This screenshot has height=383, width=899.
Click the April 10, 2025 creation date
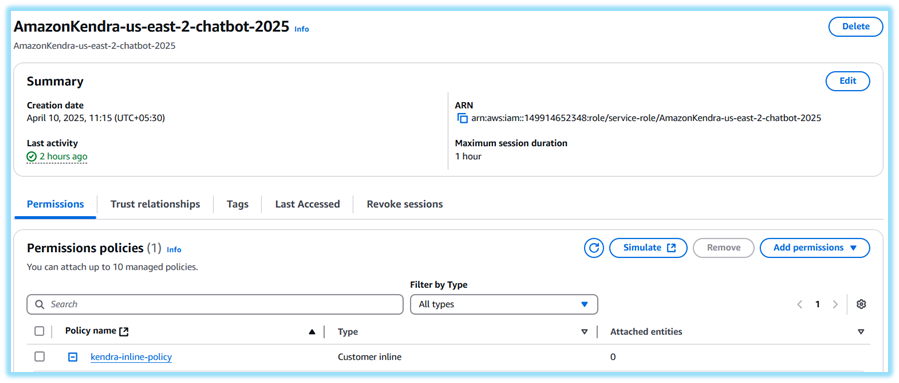pyautogui.click(x=97, y=118)
